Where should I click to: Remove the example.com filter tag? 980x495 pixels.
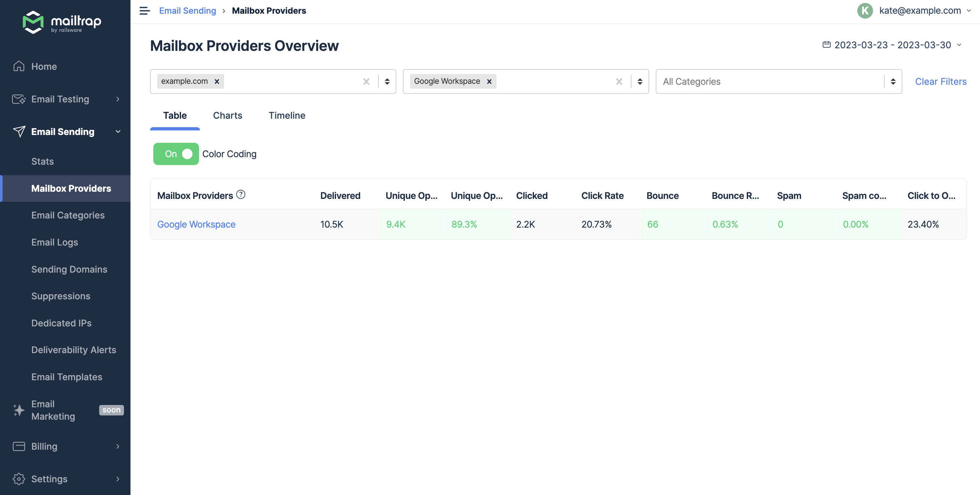pos(217,81)
